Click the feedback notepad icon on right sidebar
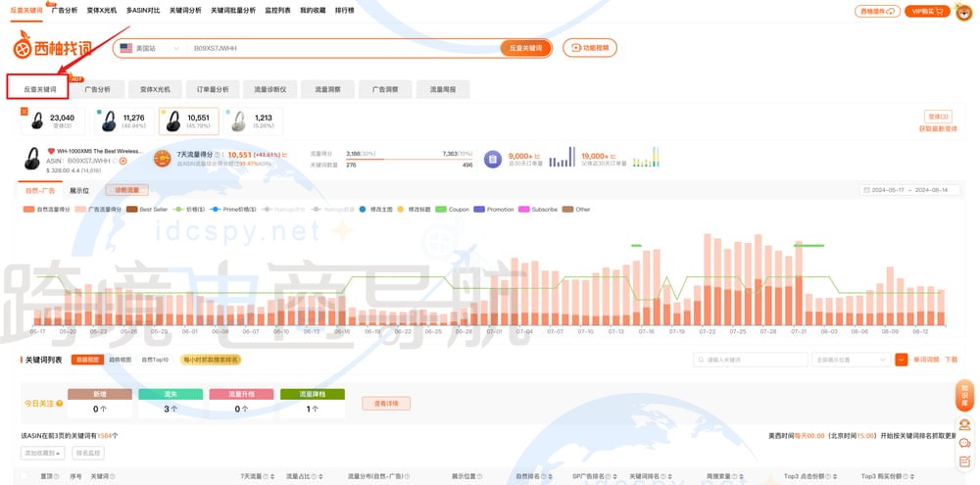 coord(964,463)
